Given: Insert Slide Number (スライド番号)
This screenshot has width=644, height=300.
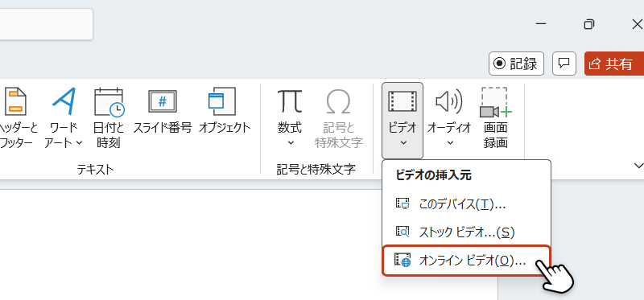Looking at the screenshot, I should coord(163,110).
